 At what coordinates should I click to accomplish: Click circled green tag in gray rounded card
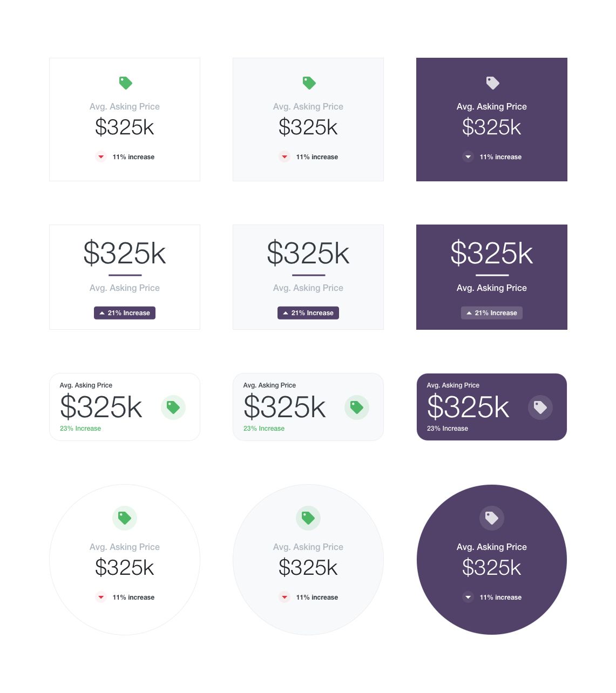click(x=357, y=407)
